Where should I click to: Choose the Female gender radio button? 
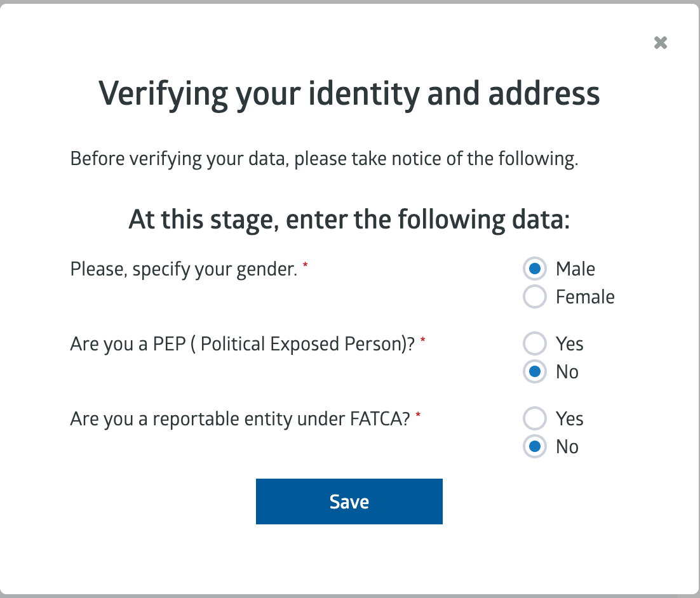click(x=535, y=297)
